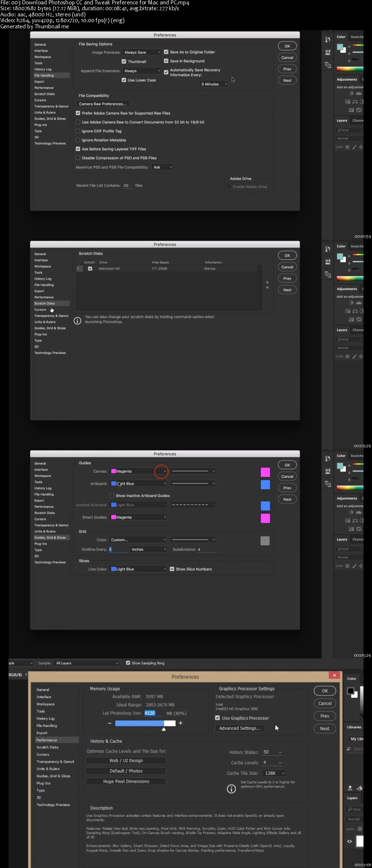Move scratch disk up with arrow
Screen dimensions: 372x868
pos(267,282)
